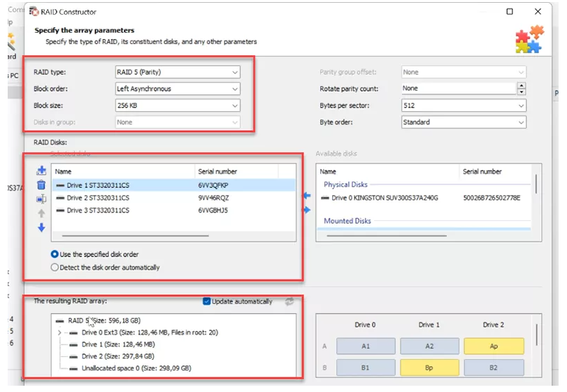Viewport: 567px width, 392px height.
Task: Add disk icon beside selected disks list
Action: [41, 170]
